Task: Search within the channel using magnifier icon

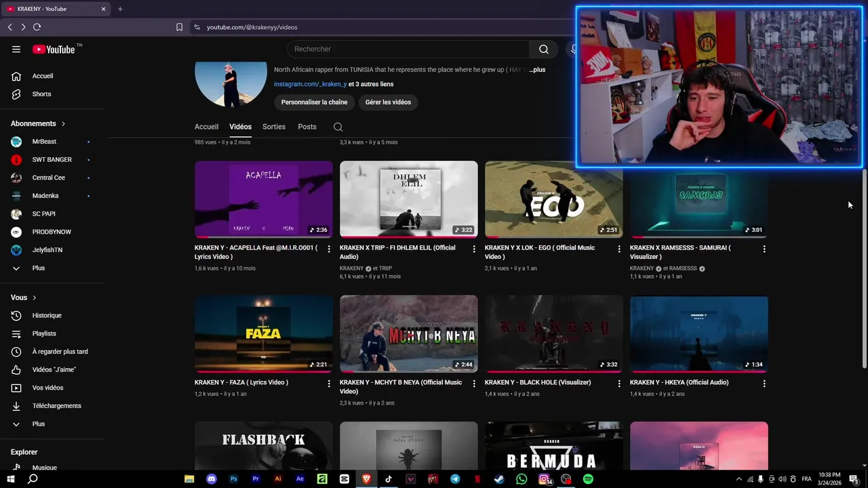Action: (338, 127)
